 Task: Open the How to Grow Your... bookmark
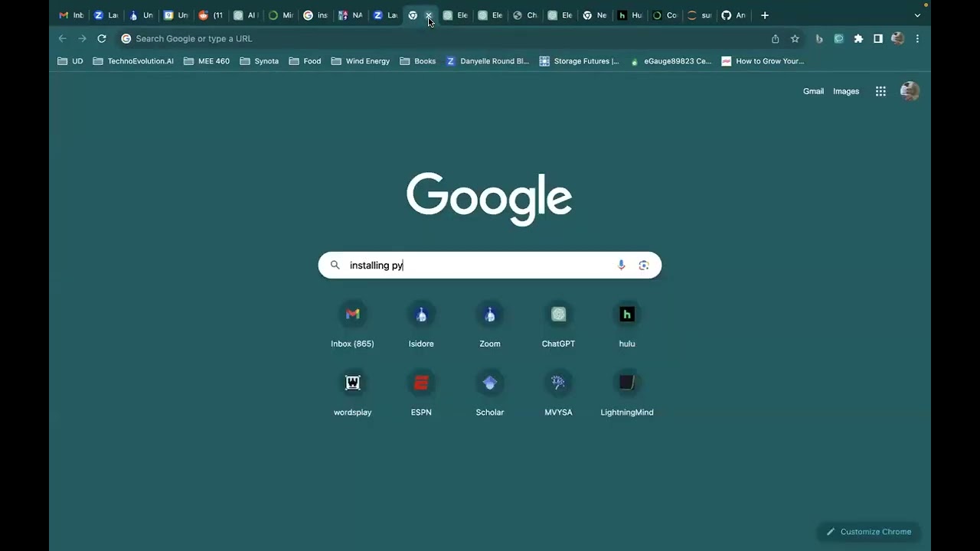pyautogui.click(x=763, y=61)
